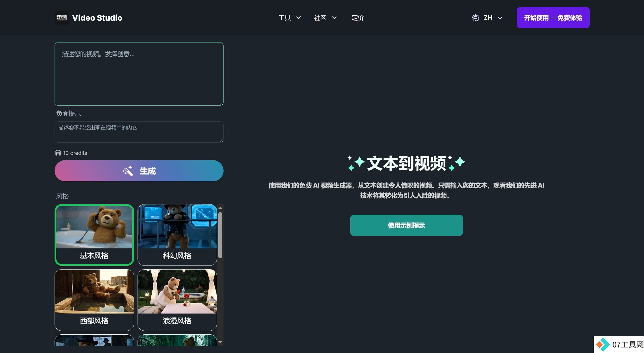This screenshot has height=353, width=644.
Task: Click the 开始使用 -- 免费体验 button
Action: (x=553, y=18)
